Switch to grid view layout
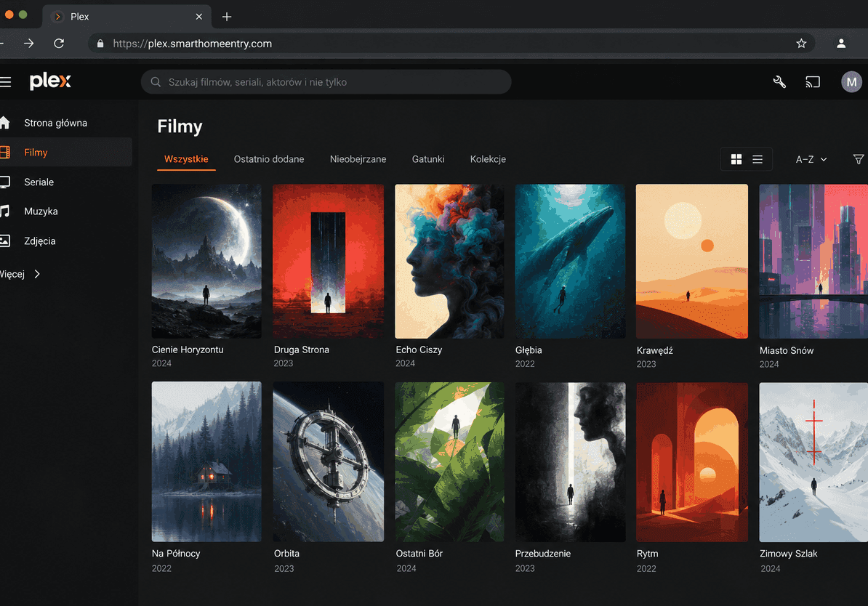Viewport: 868px width, 606px height. pos(736,159)
